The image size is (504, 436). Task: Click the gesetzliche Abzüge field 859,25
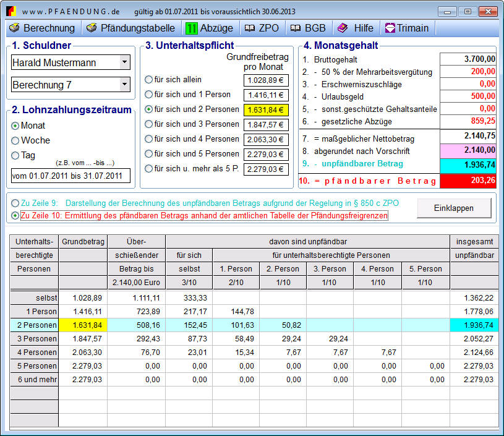[x=468, y=121]
